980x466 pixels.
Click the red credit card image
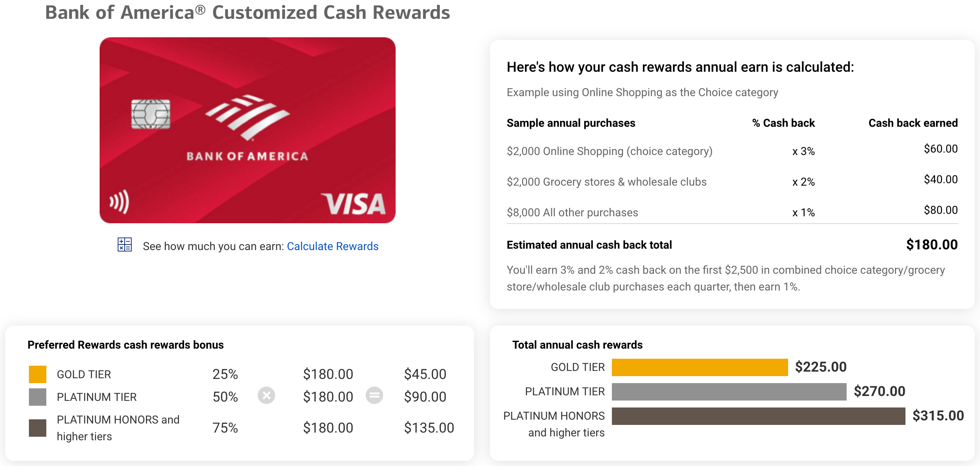click(x=248, y=130)
